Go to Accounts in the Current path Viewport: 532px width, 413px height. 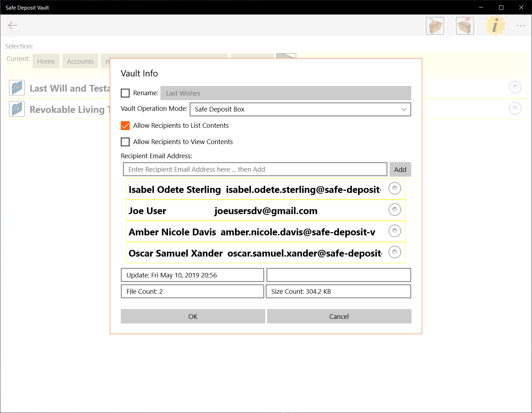click(80, 61)
